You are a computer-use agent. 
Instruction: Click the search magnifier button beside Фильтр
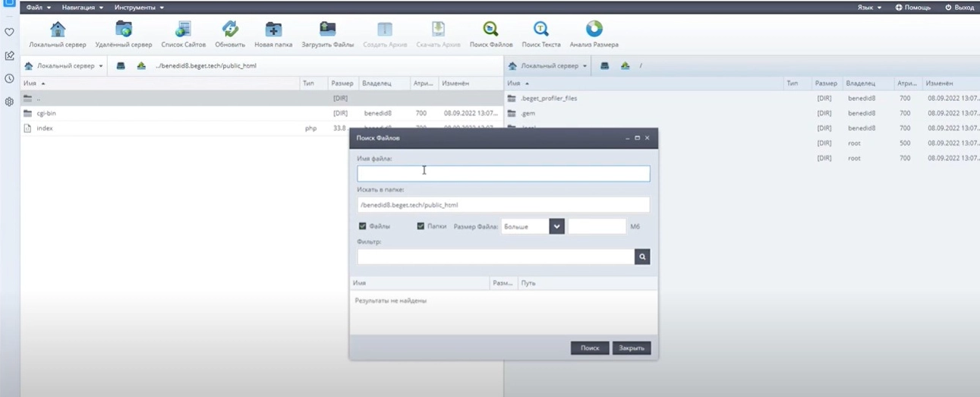click(x=642, y=257)
